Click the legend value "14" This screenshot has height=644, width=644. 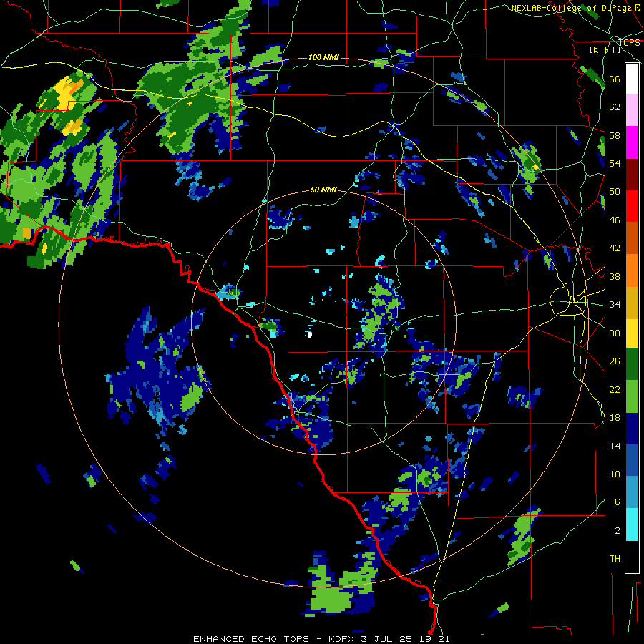point(615,446)
